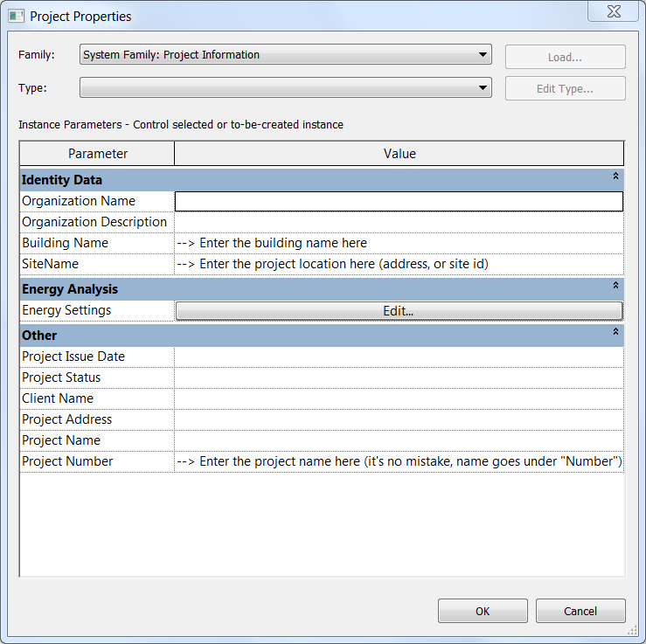Collapse the Energy Analysis group
The width and height of the screenshot is (646, 644).
[615, 285]
